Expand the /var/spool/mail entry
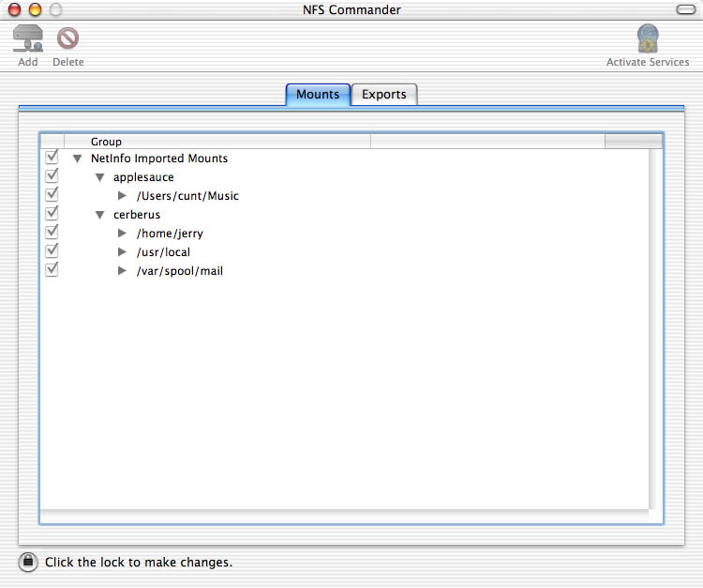This screenshot has width=703, height=588. pyautogui.click(x=123, y=271)
